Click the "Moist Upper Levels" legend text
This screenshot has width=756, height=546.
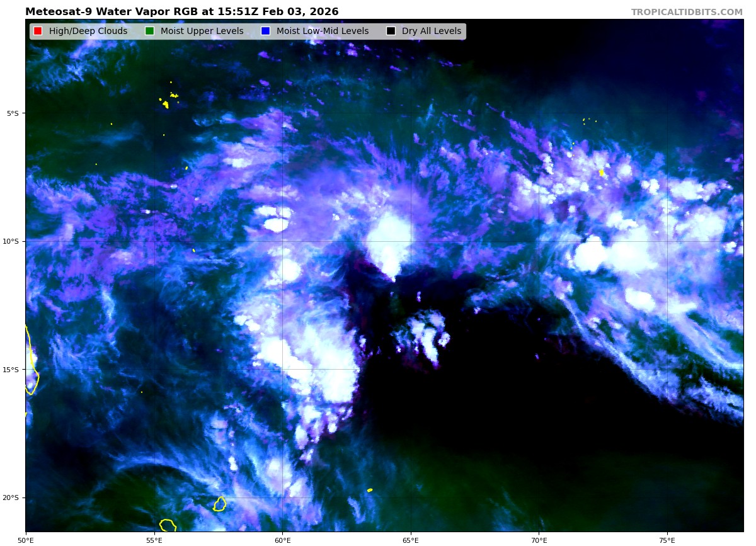(202, 31)
